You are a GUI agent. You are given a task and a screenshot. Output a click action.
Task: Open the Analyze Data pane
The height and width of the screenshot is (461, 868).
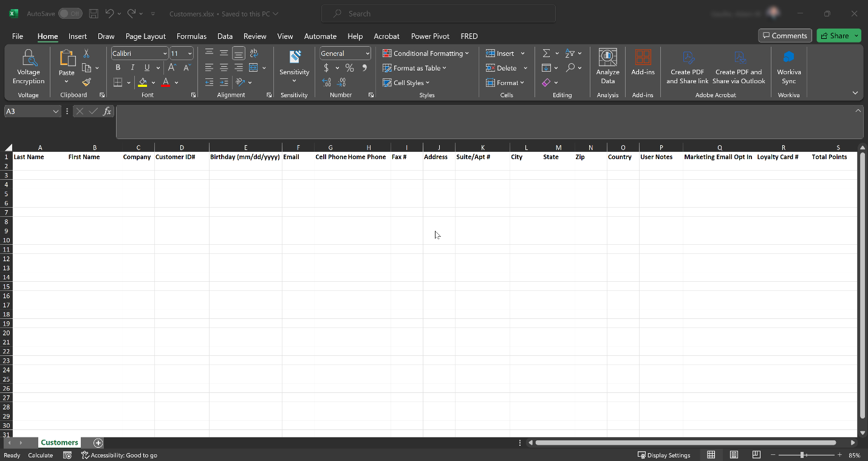608,67
